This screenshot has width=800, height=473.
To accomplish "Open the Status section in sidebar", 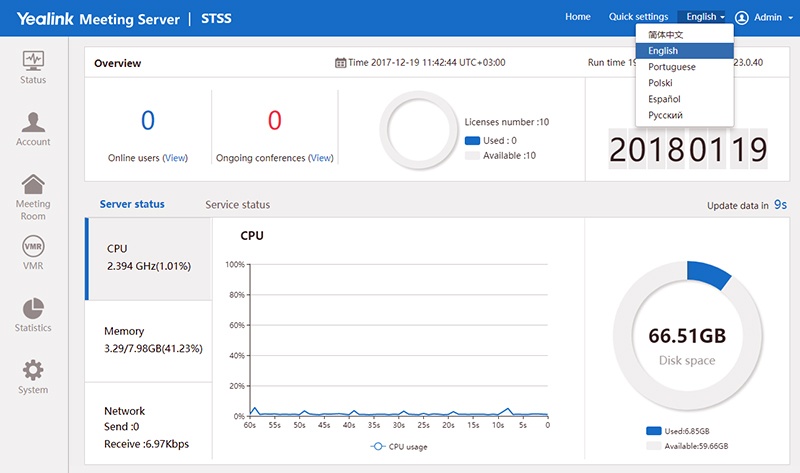I will coord(33,67).
